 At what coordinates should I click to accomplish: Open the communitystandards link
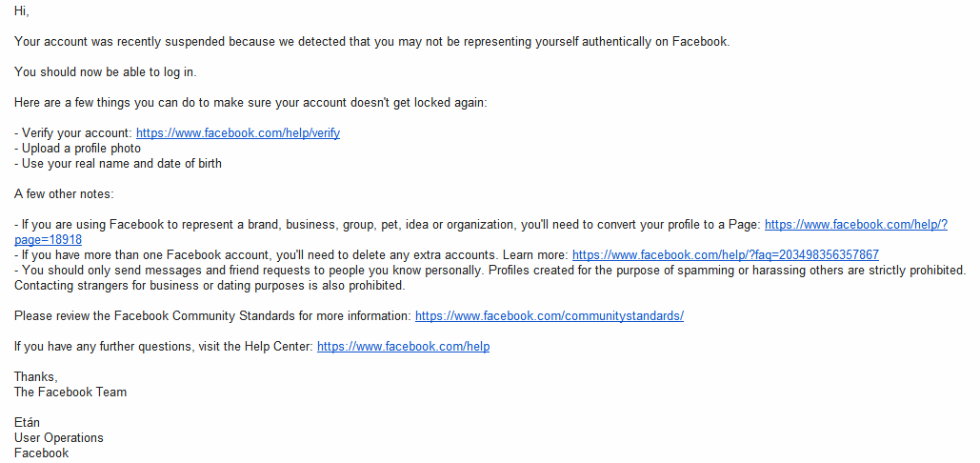click(x=550, y=316)
